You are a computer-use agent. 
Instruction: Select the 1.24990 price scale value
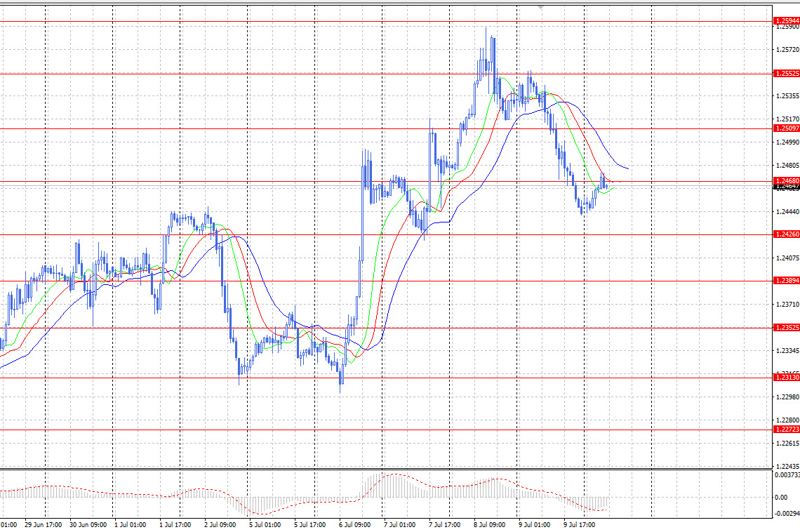(x=787, y=142)
